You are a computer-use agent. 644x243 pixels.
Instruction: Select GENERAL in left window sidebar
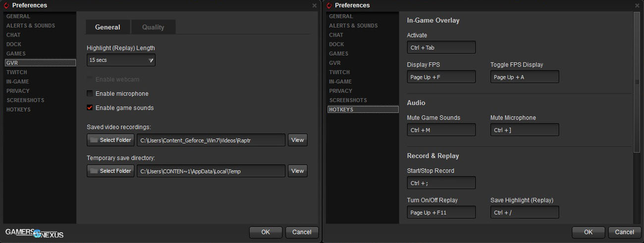click(18, 16)
